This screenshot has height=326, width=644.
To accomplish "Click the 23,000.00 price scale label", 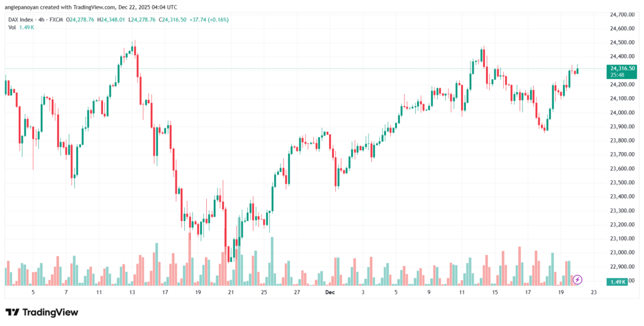I will [621, 253].
